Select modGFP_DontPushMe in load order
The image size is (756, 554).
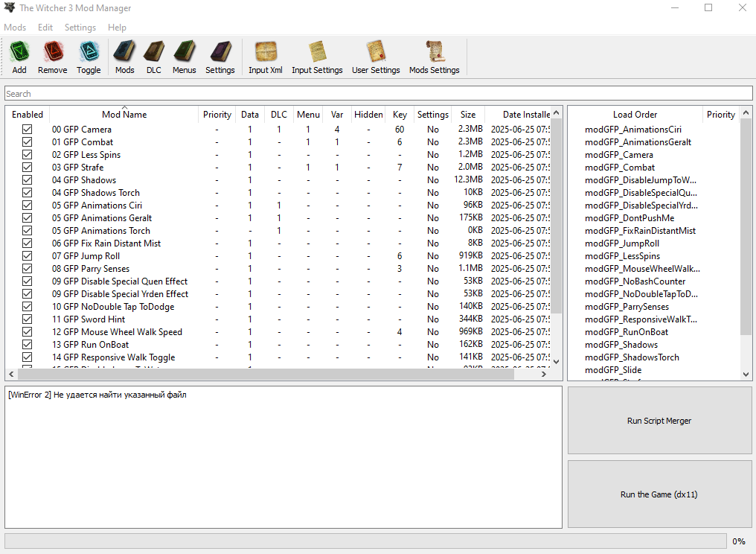pyautogui.click(x=630, y=217)
